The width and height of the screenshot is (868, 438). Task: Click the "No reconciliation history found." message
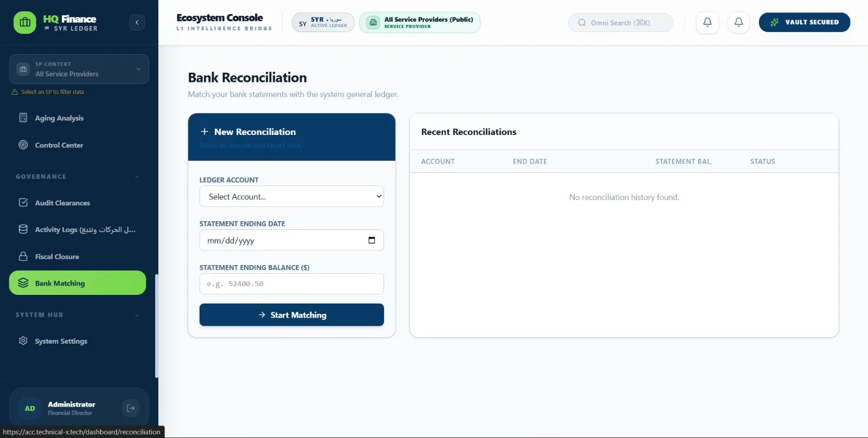pos(624,197)
